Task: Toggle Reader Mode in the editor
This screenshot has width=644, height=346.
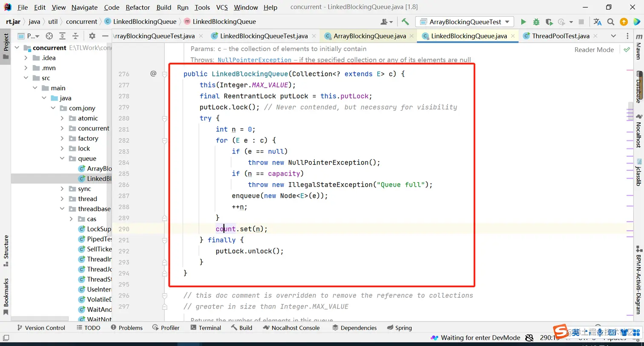Action: 594,50
